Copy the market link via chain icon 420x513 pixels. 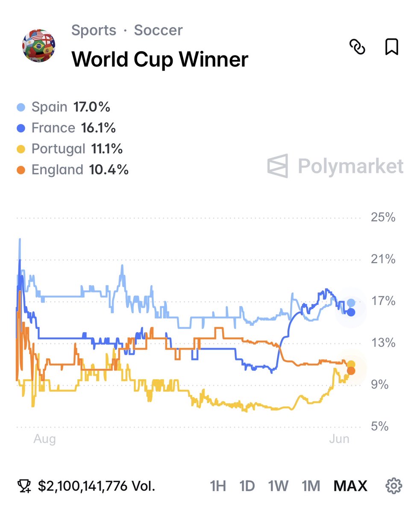[358, 47]
